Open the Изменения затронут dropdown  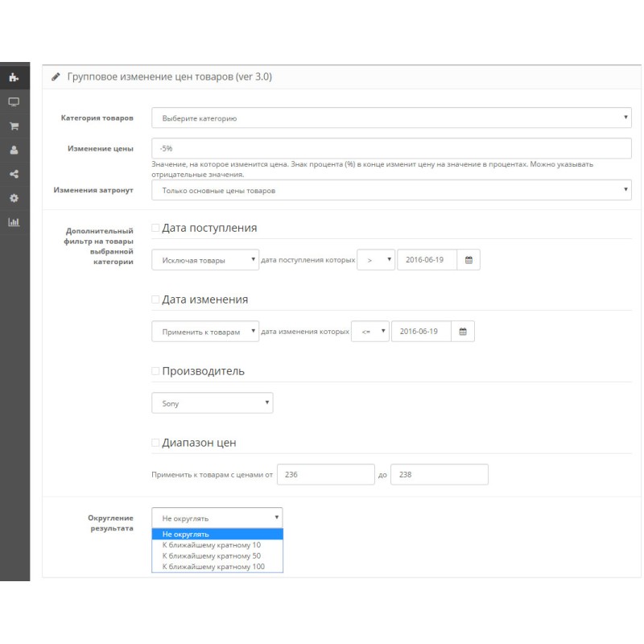click(391, 190)
